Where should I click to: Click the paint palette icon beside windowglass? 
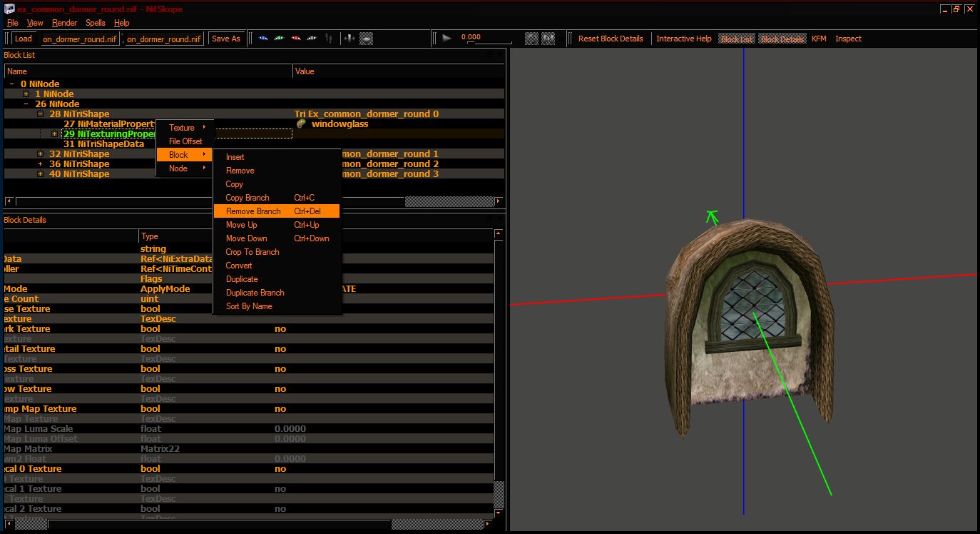coord(301,124)
